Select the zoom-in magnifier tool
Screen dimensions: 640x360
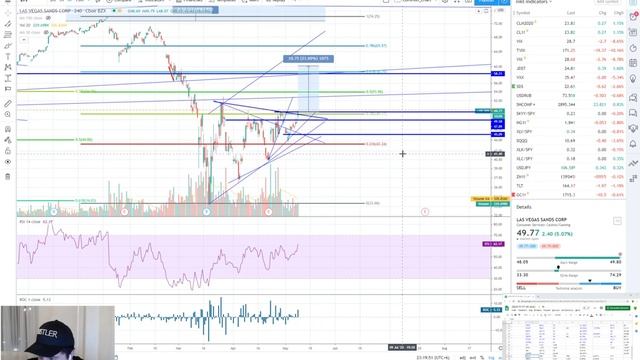point(8,115)
